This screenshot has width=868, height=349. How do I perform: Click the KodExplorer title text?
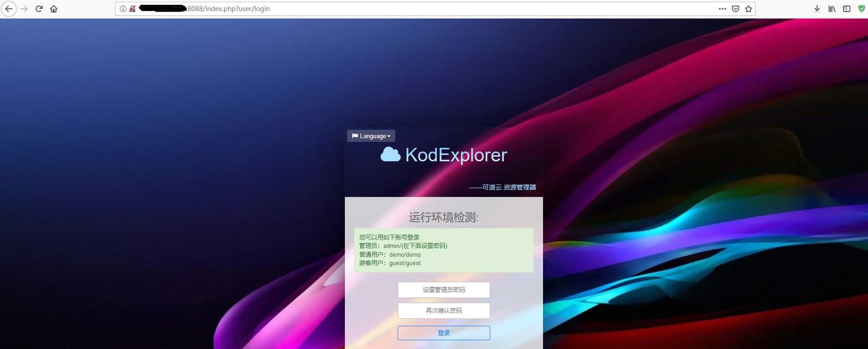(x=456, y=155)
